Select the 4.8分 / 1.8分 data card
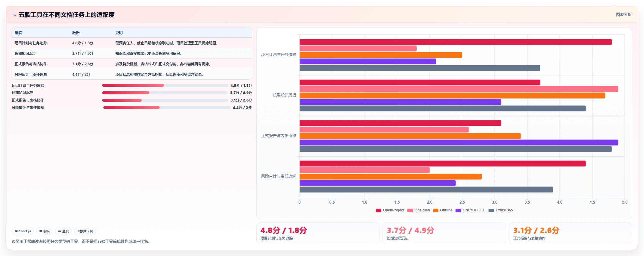The height and width of the screenshot is (256, 644). (x=318, y=233)
